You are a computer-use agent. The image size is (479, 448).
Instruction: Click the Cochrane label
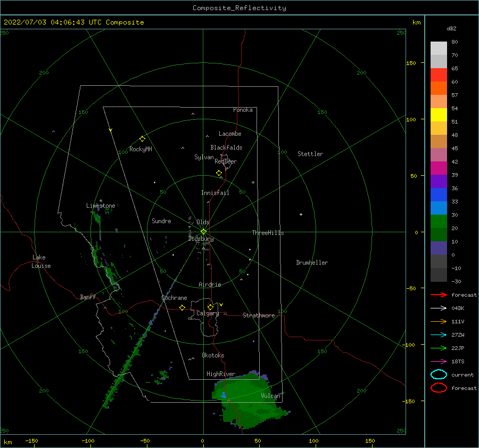pyautogui.click(x=174, y=298)
